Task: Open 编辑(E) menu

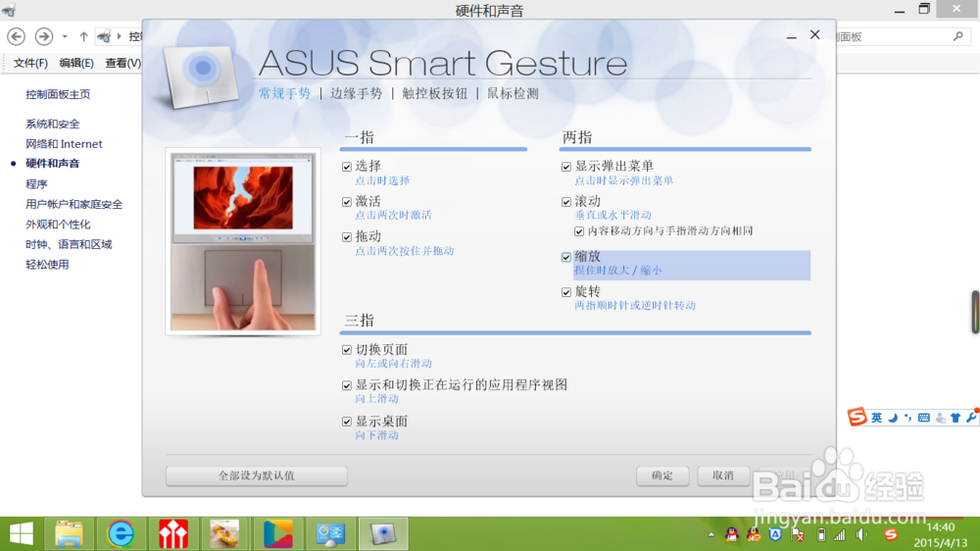Action: 76,63
